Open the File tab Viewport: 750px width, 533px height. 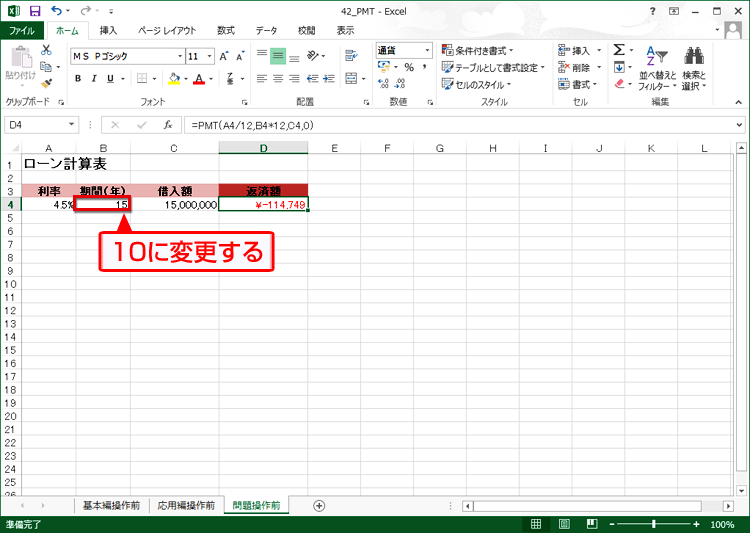[22, 31]
